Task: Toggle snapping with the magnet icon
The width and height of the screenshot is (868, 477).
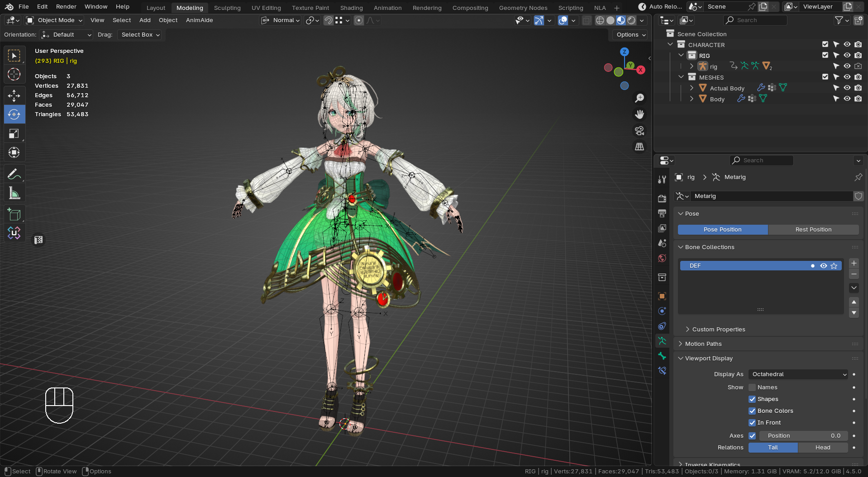Action: [x=328, y=20]
